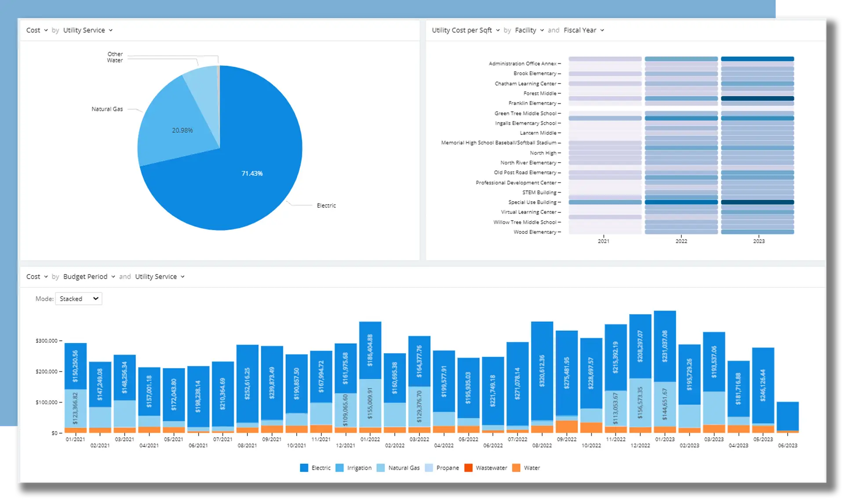Toggle the Irrigation legend swatch

pyautogui.click(x=339, y=468)
